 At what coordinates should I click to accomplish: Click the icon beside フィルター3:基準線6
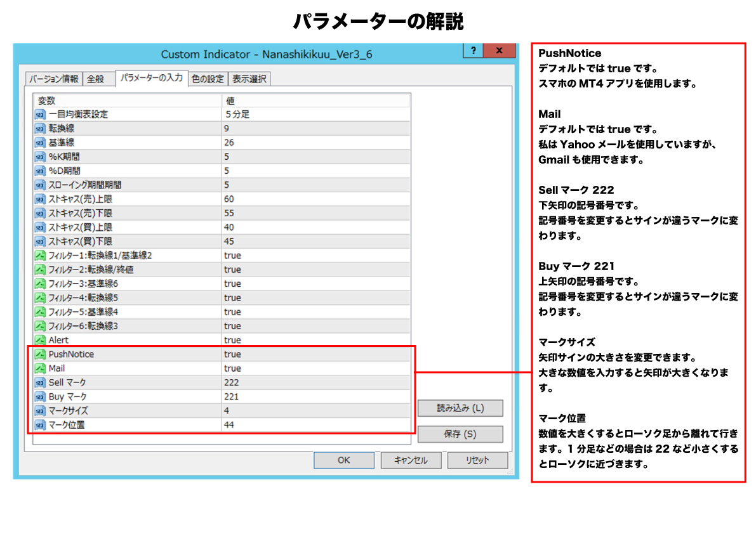tap(40, 283)
